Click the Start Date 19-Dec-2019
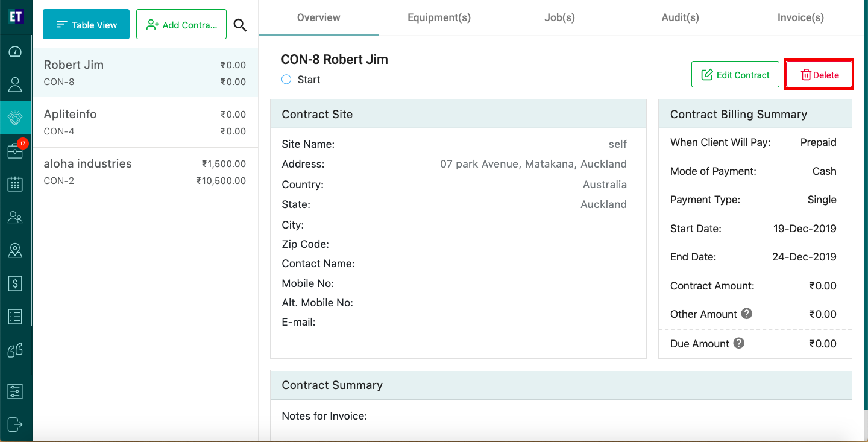 (805, 229)
